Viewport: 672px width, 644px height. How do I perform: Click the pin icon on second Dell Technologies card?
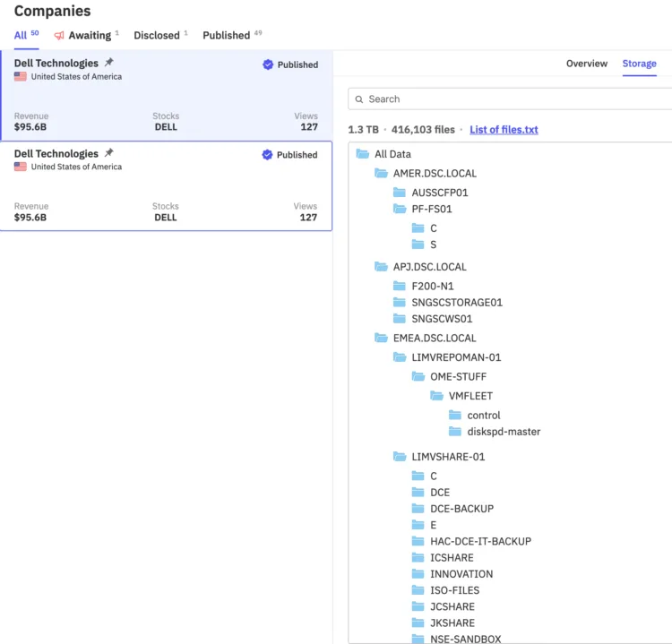pyautogui.click(x=109, y=152)
